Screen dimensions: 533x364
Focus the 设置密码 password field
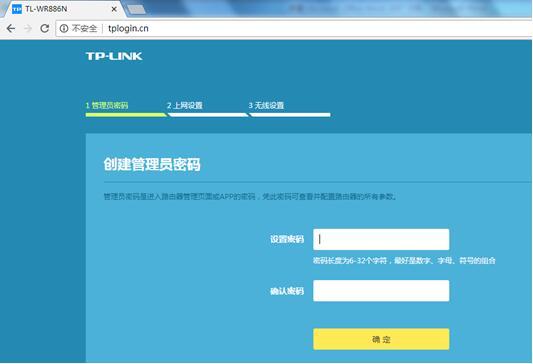381,239
